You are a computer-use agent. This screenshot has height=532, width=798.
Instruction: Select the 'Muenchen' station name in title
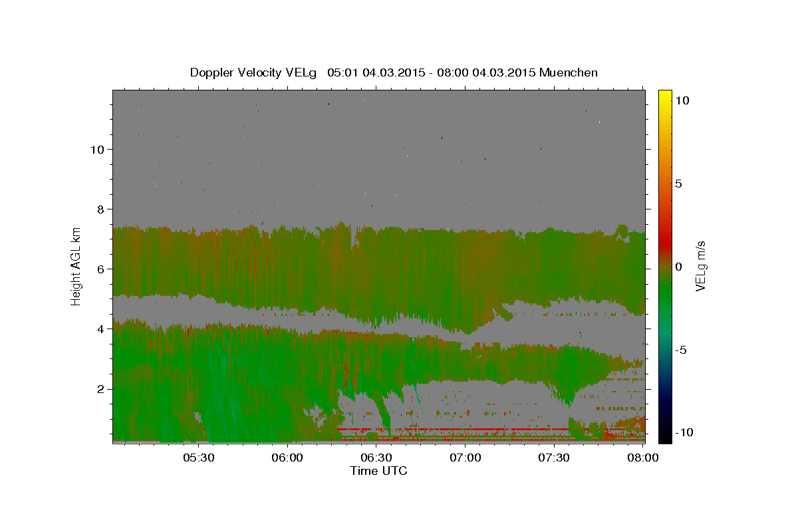pyautogui.click(x=569, y=72)
